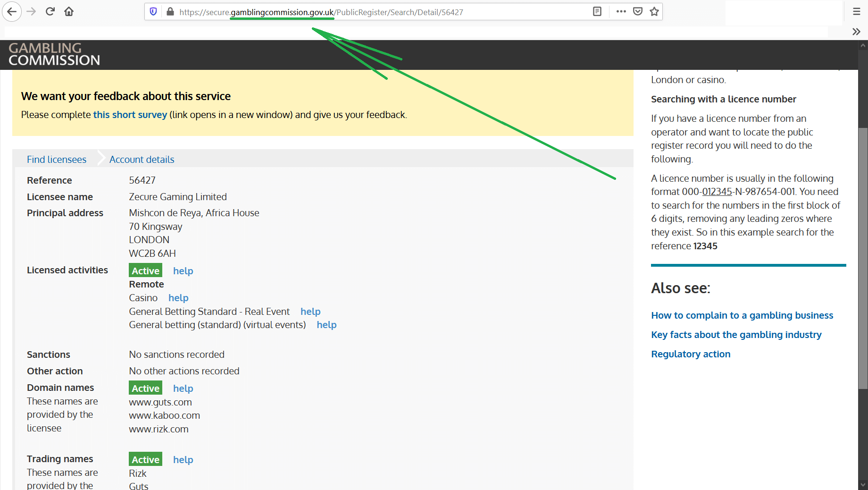Click the Active badge under Domain names
The width and height of the screenshot is (868, 490).
(145, 388)
